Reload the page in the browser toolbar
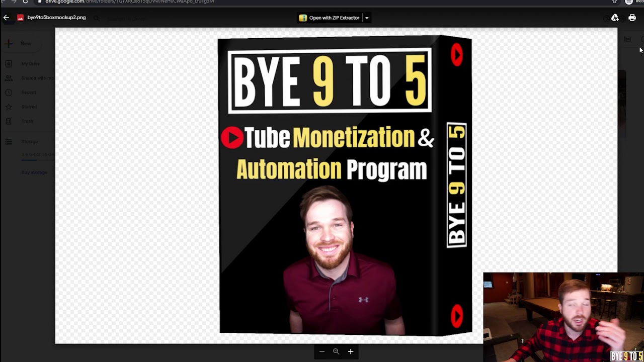644x362 pixels. [x=25, y=2]
